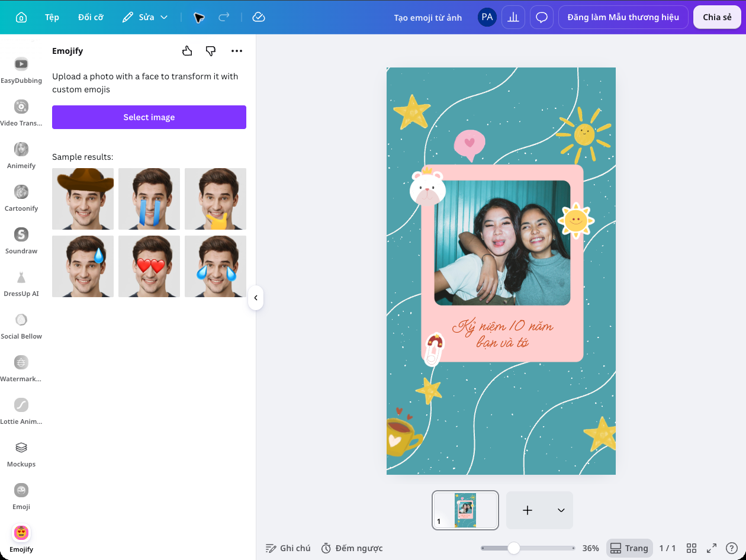Viewport: 746px width, 560px height.
Task: Open the Video Translator app
Action: (x=21, y=113)
